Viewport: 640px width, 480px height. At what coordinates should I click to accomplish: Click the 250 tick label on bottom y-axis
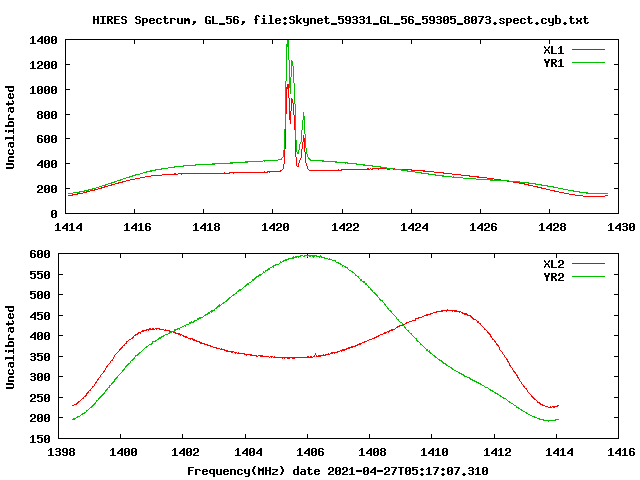click(x=40, y=398)
